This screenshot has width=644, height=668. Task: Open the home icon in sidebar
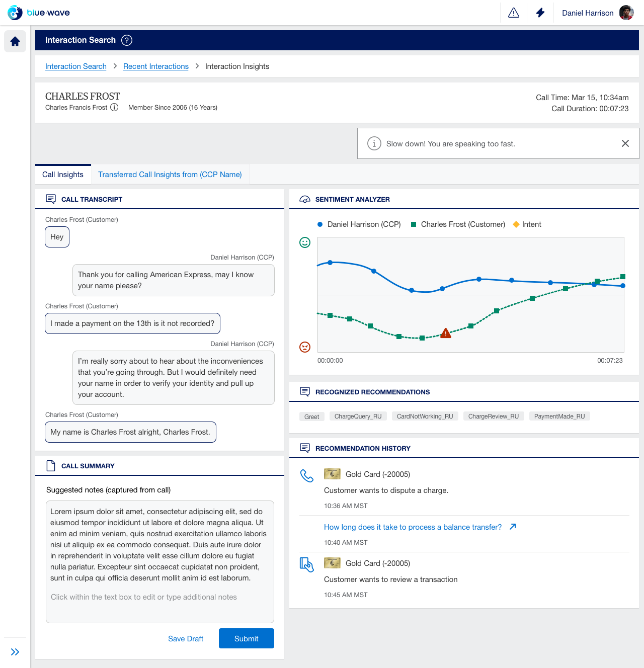(15, 41)
